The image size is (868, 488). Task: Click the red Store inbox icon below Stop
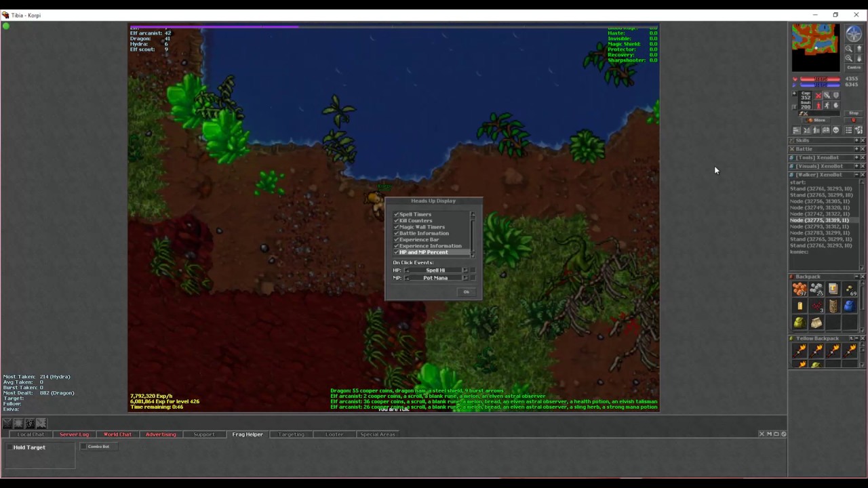pyautogui.click(x=853, y=121)
